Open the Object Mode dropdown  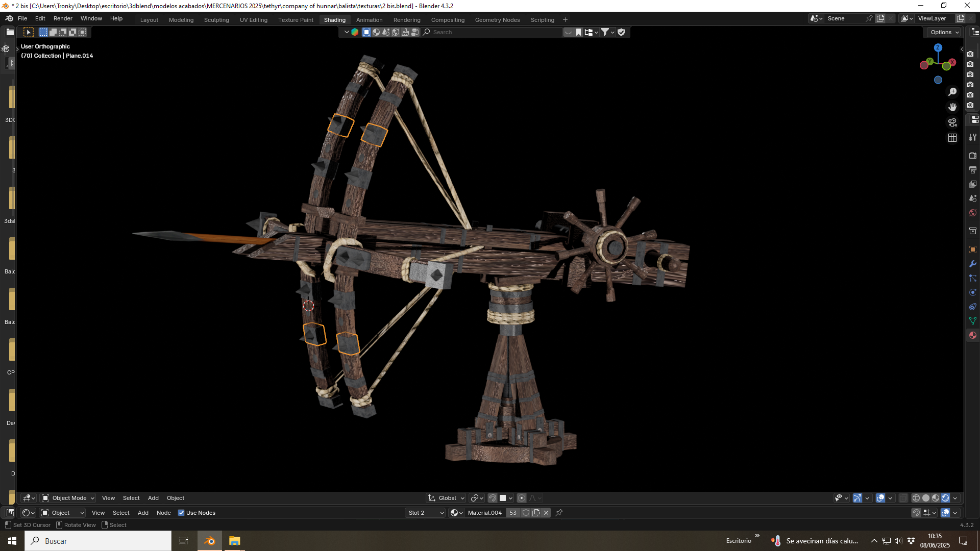[68, 498]
